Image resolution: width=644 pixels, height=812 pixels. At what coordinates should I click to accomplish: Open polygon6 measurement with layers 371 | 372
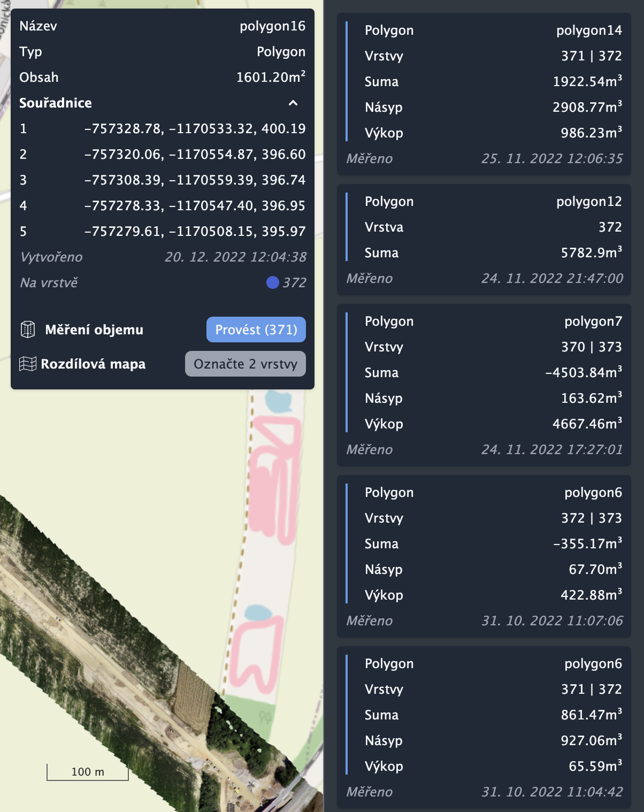484,727
